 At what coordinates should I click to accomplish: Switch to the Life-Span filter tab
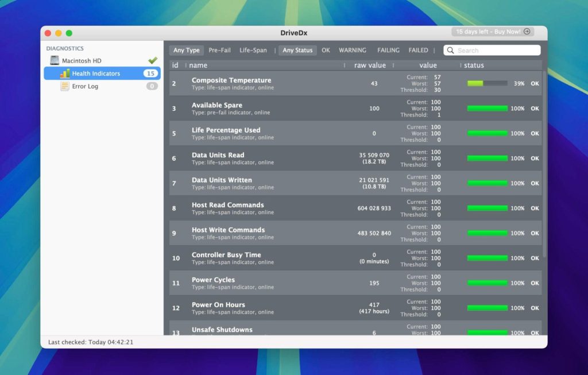254,50
